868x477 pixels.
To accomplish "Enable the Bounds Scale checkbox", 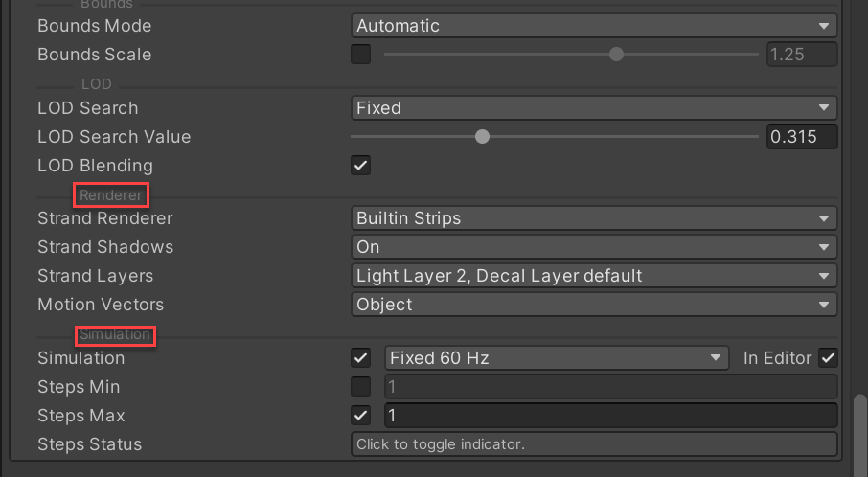I will [360, 55].
